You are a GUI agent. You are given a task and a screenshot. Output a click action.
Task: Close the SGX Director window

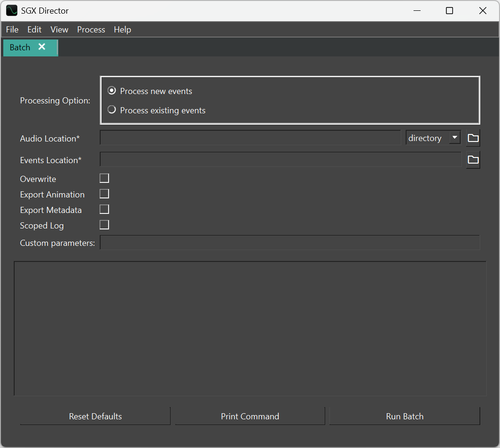(x=483, y=10)
